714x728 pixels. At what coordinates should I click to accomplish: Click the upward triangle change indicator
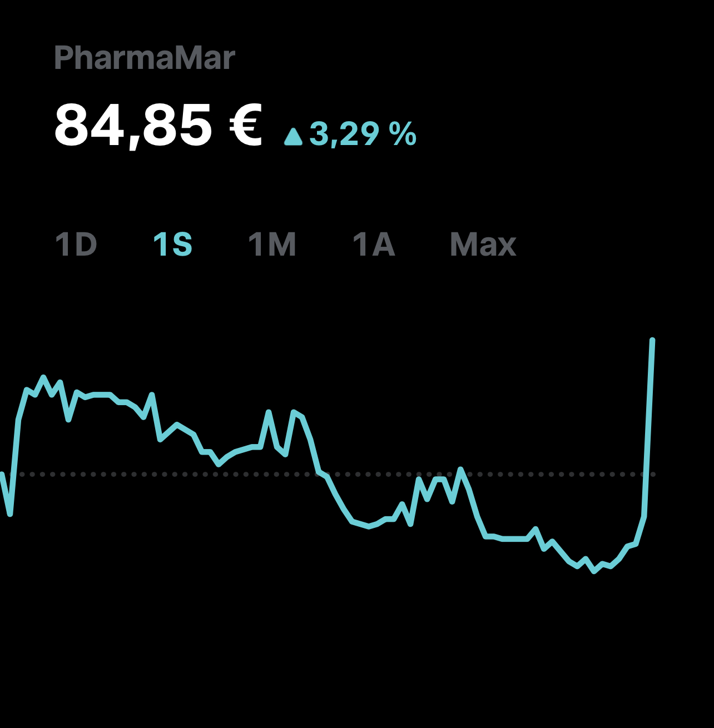(x=293, y=136)
